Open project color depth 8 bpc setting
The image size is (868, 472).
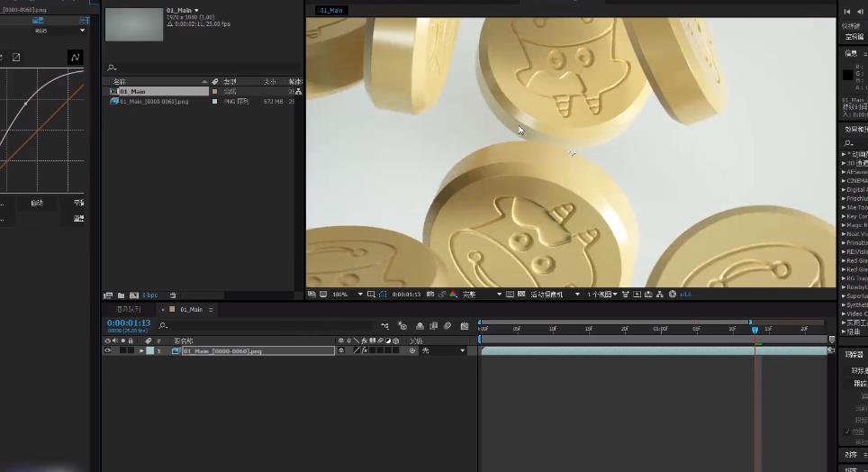[150, 295]
